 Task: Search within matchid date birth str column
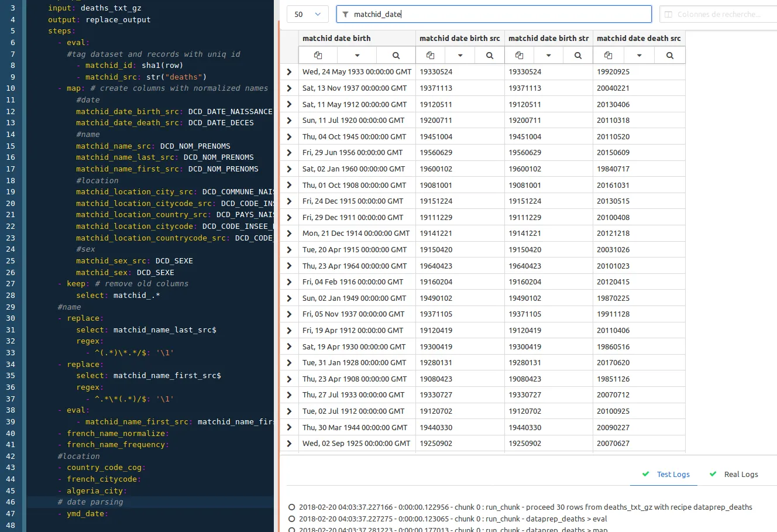click(x=577, y=54)
